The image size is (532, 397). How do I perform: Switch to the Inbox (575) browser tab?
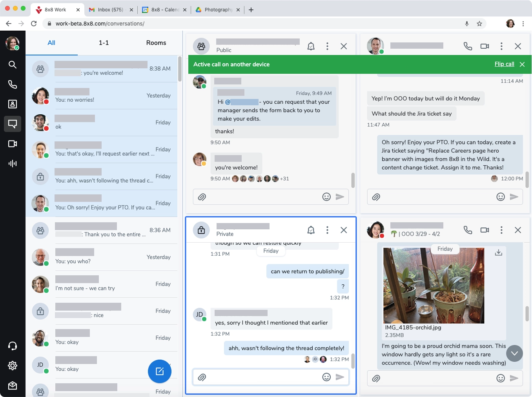[110, 10]
